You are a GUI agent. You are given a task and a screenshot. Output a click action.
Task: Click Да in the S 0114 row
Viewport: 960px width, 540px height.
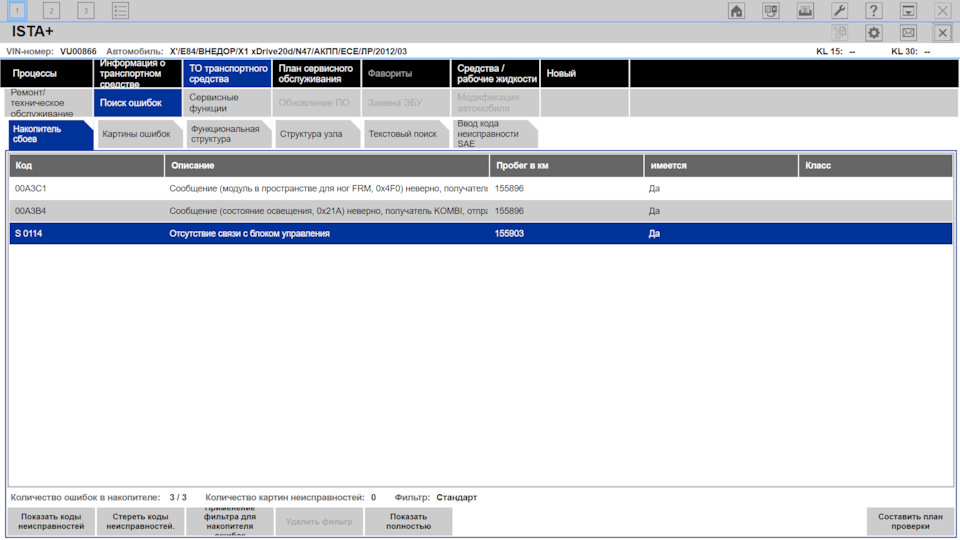(654, 233)
